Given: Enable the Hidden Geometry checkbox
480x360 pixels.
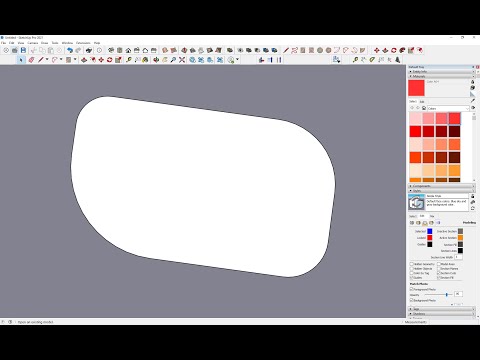Looking at the screenshot, I should click(x=412, y=264).
